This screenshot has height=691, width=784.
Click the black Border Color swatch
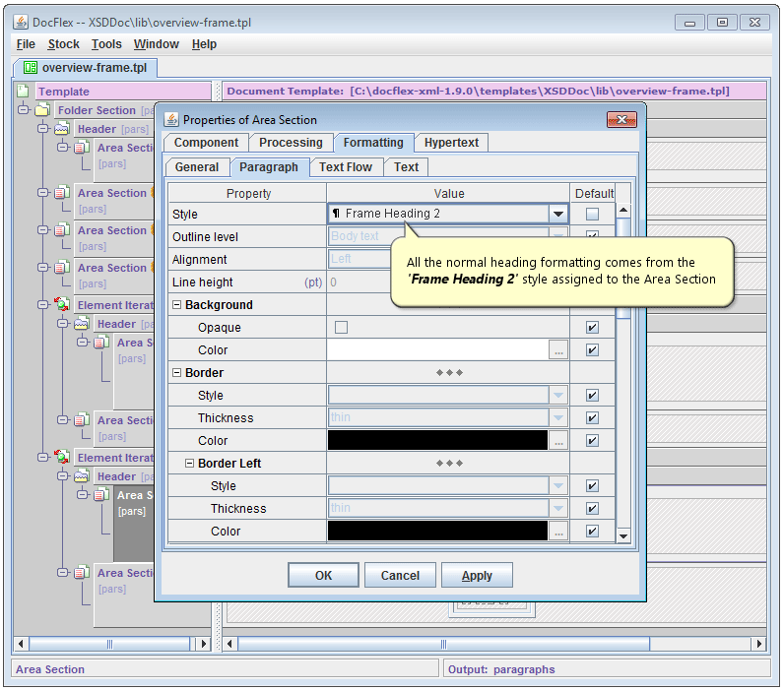tap(437, 441)
